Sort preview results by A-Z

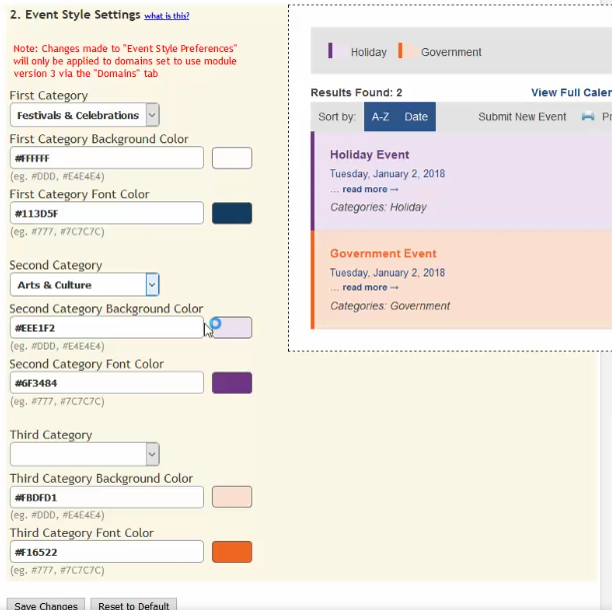(380, 117)
